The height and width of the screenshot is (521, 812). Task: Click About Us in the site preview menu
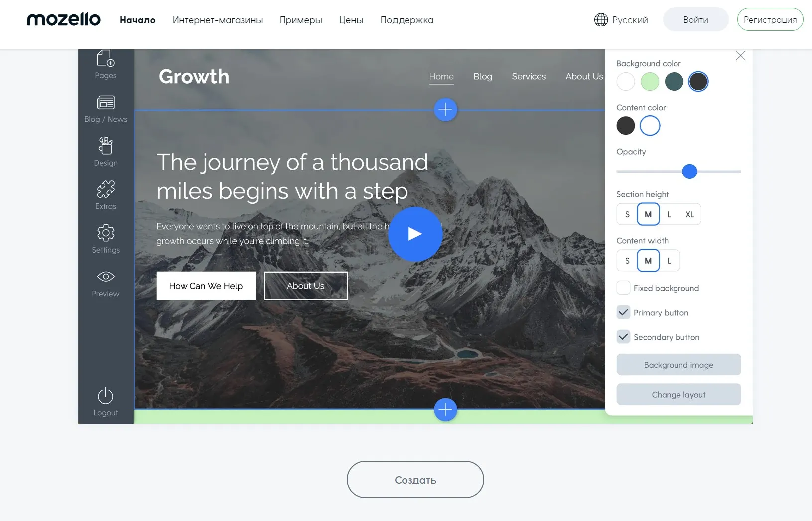[584, 76]
